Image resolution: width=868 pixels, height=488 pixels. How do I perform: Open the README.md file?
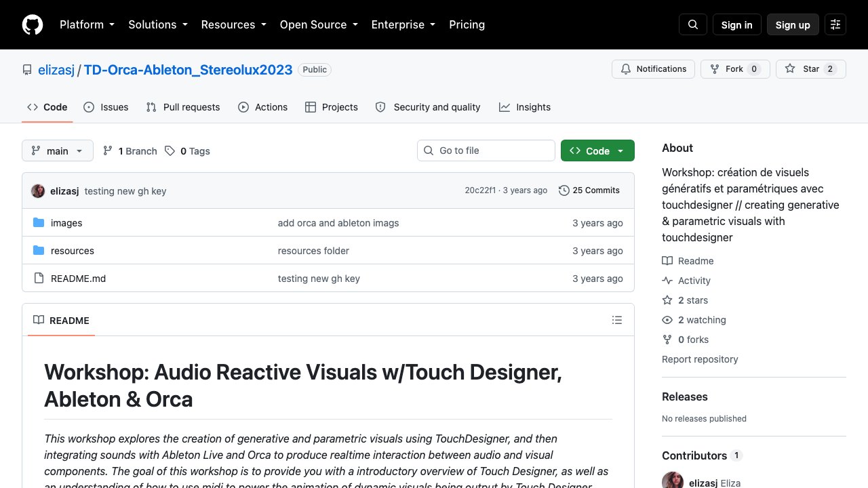[x=79, y=279]
